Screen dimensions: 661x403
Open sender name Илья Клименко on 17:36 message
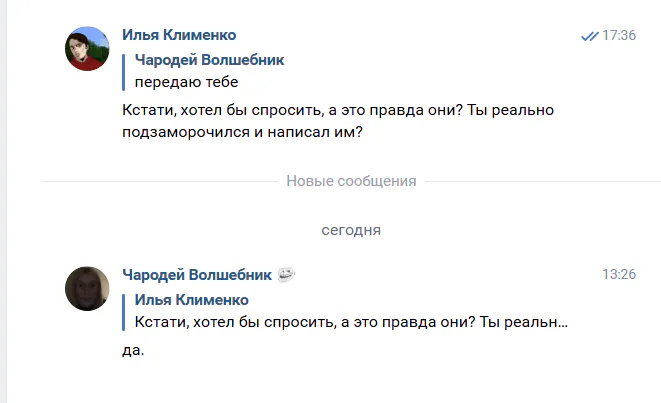pos(179,35)
